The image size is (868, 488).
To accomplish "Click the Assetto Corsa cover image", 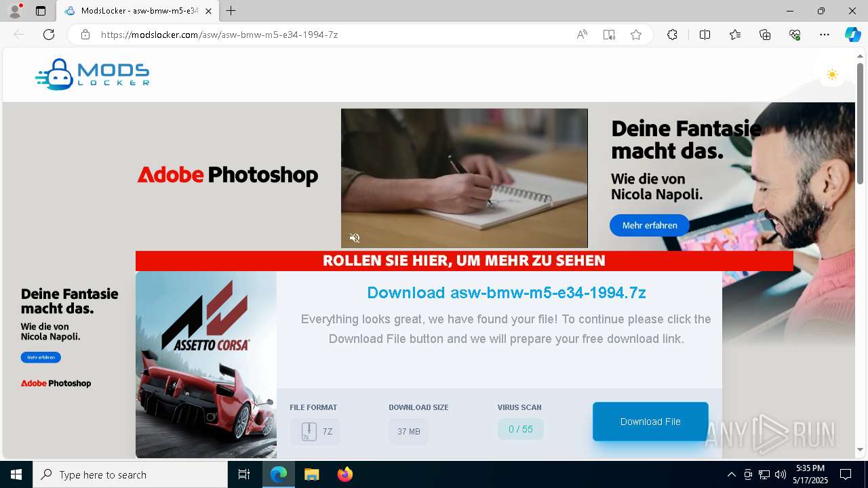I will (x=206, y=365).
